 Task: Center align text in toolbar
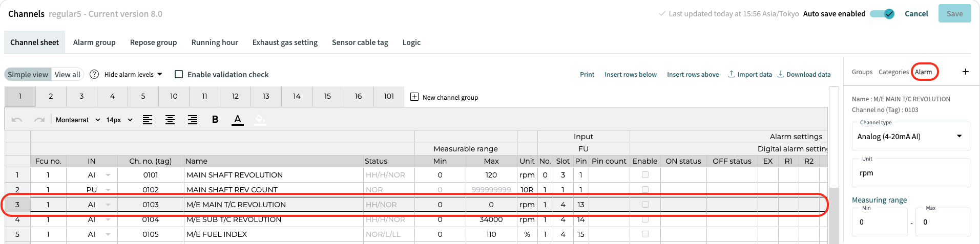(170, 120)
